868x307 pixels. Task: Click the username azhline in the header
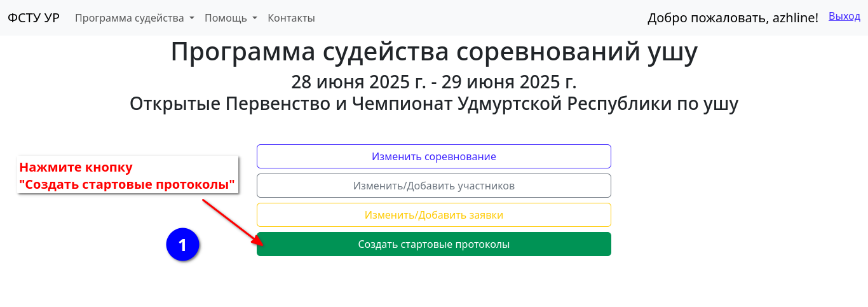(x=794, y=18)
